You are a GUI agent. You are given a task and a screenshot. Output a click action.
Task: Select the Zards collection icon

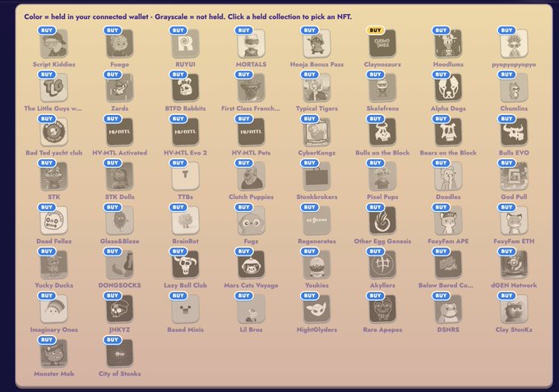point(119,88)
